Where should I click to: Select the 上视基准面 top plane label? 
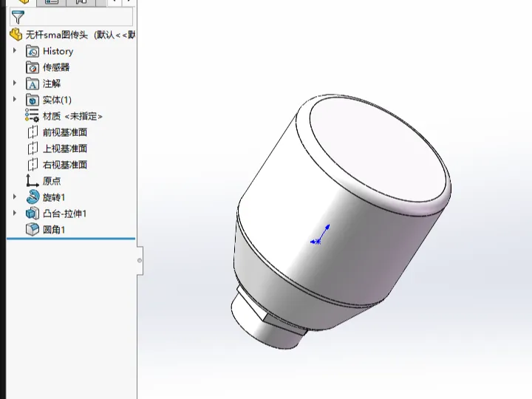[65, 149]
